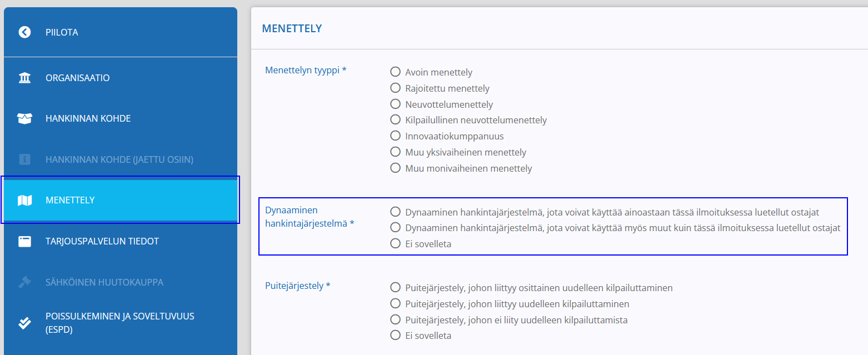Click the ESPD double checkmark icon
The image size is (868, 355).
click(24, 323)
